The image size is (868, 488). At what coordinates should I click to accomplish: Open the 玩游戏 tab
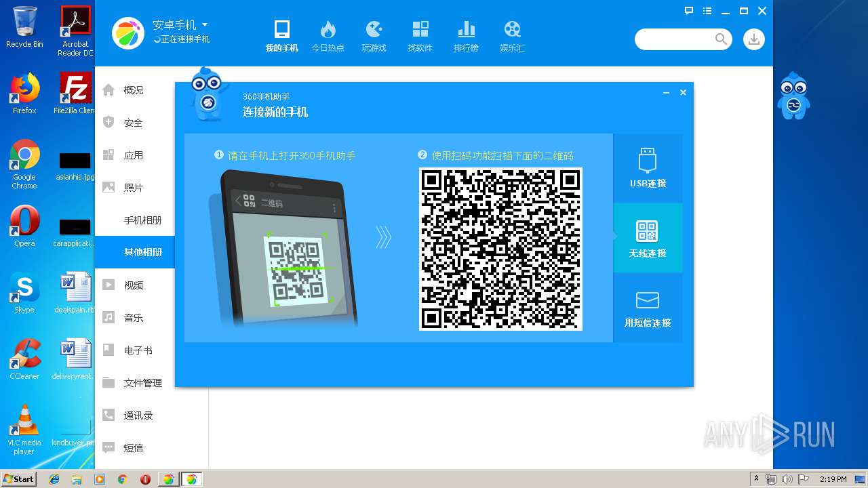(x=374, y=36)
